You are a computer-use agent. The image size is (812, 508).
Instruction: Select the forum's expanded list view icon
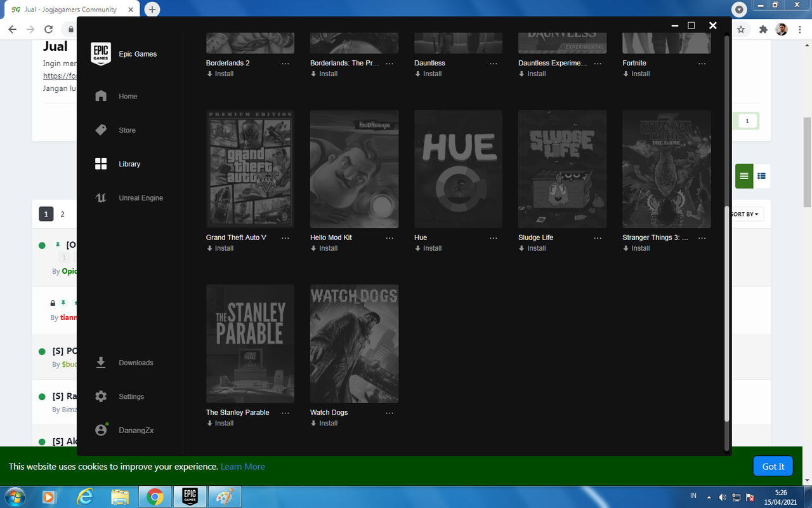coord(762,176)
